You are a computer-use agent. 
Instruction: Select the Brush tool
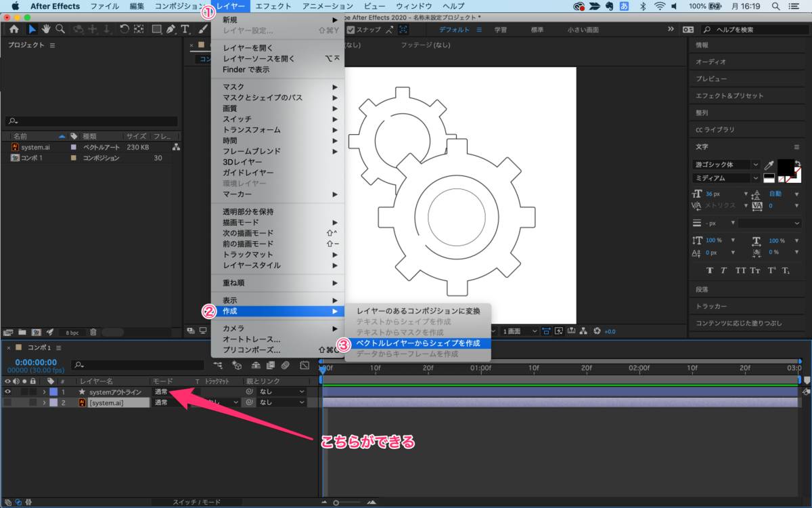pos(202,29)
